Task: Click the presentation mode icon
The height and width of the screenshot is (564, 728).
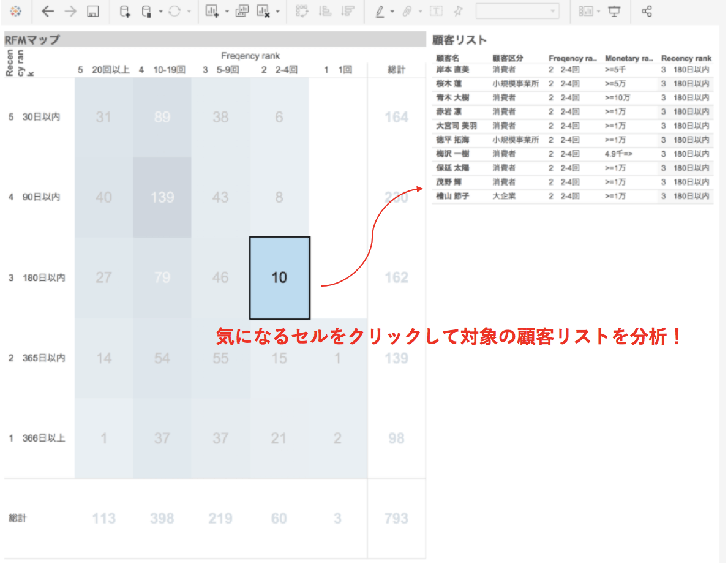Action: click(614, 12)
